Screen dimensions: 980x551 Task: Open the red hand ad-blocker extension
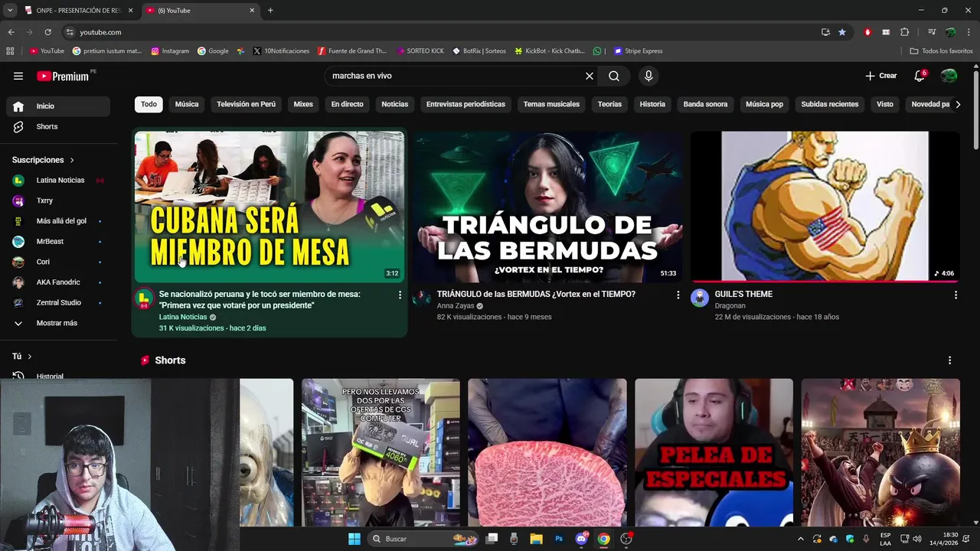tap(867, 32)
